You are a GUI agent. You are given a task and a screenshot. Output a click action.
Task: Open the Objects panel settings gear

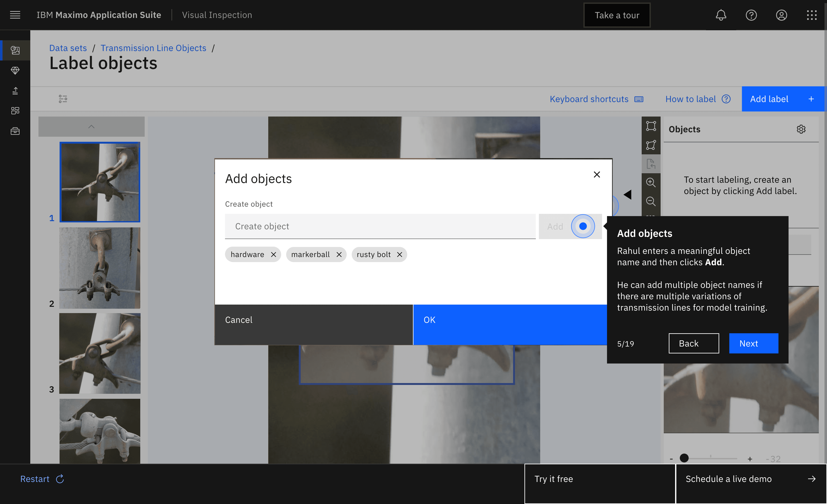(801, 129)
